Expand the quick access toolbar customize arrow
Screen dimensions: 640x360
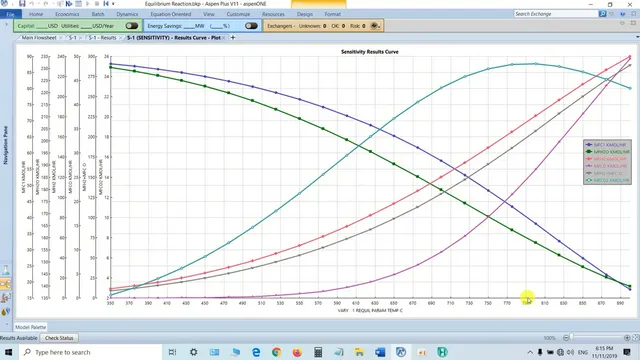[x=114, y=4]
